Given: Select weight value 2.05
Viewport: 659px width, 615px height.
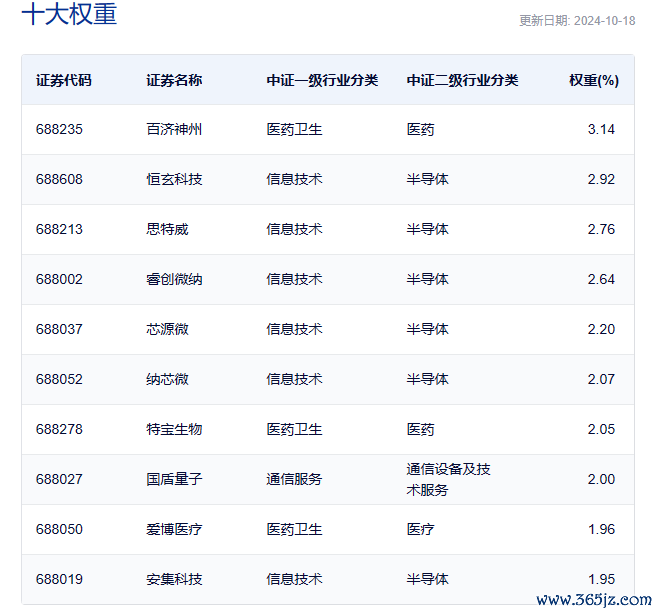Looking at the screenshot, I should (601, 429).
